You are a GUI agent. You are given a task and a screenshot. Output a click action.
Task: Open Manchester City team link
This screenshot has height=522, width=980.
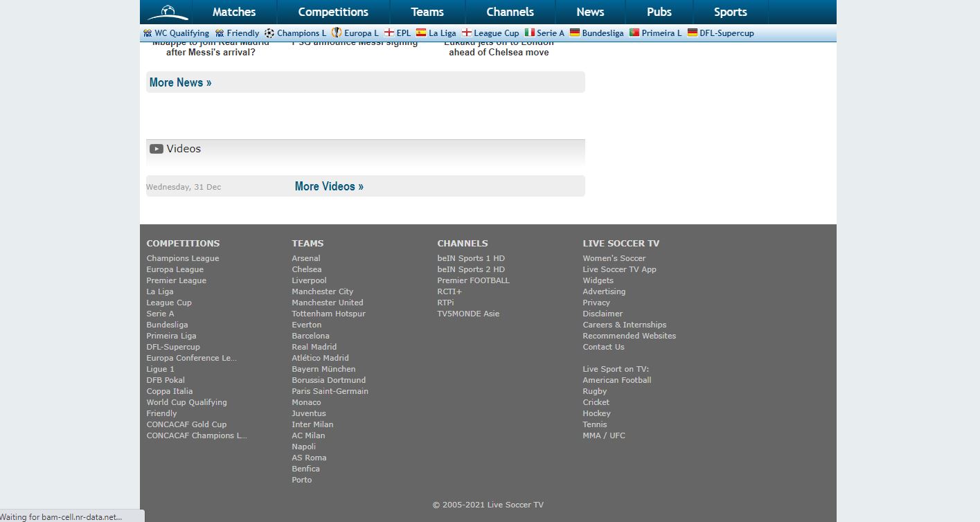click(323, 291)
